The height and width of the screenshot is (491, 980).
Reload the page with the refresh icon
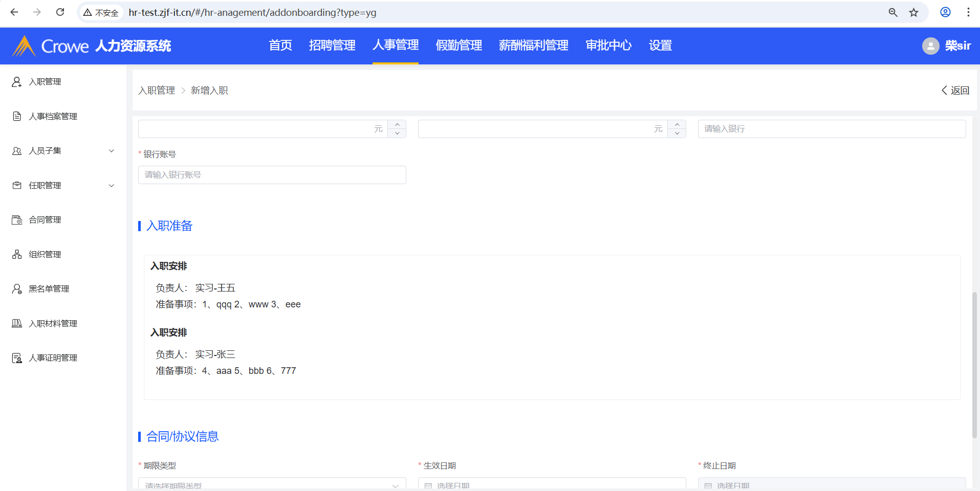tap(60, 12)
